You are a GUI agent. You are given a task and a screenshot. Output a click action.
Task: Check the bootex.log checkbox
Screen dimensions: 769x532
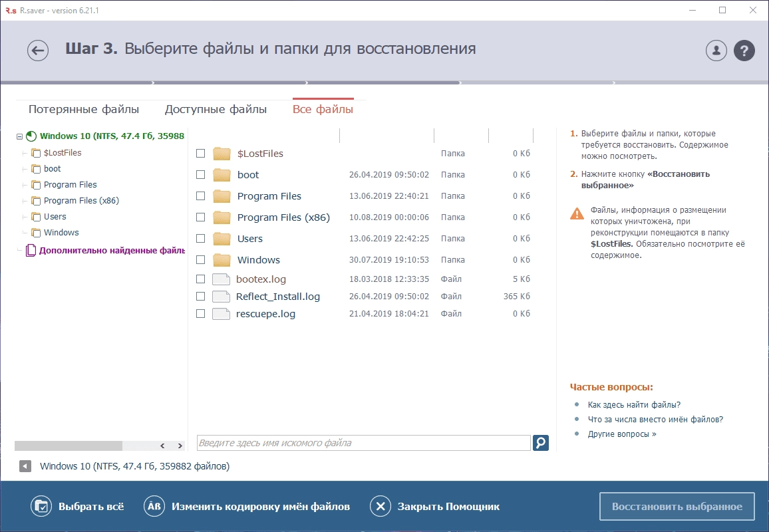point(201,279)
